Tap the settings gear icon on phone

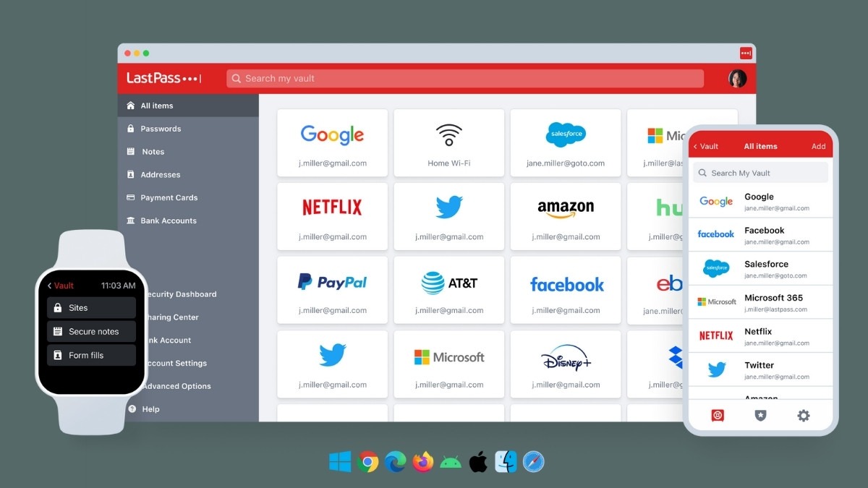[804, 416]
